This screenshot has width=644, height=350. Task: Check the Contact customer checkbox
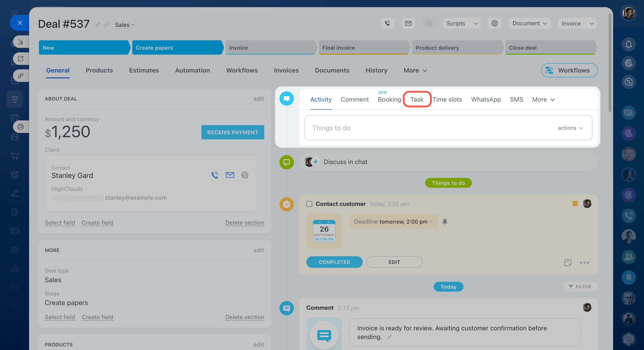click(x=309, y=204)
